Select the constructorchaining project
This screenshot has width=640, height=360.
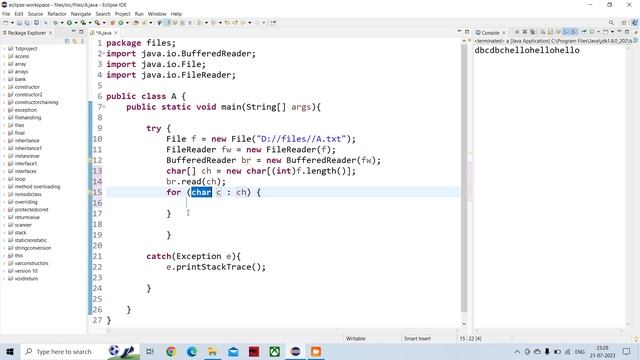(36, 102)
